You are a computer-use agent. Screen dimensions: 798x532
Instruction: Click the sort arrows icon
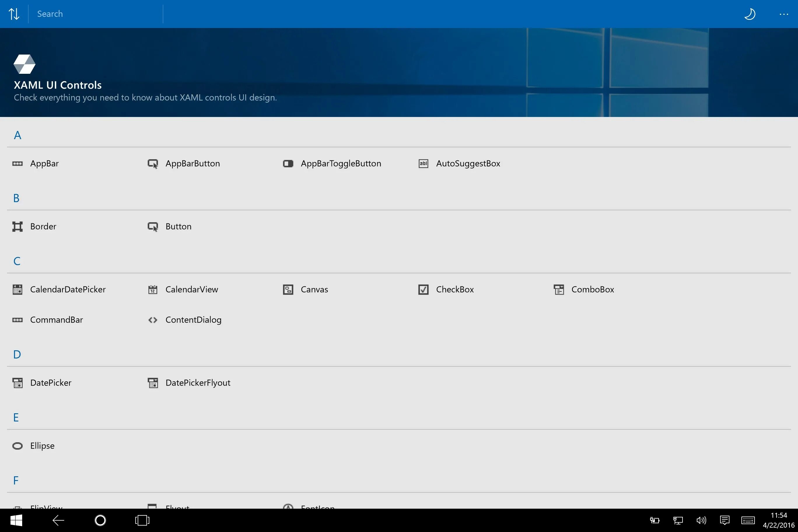pyautogui.click(x=14, y=14)
